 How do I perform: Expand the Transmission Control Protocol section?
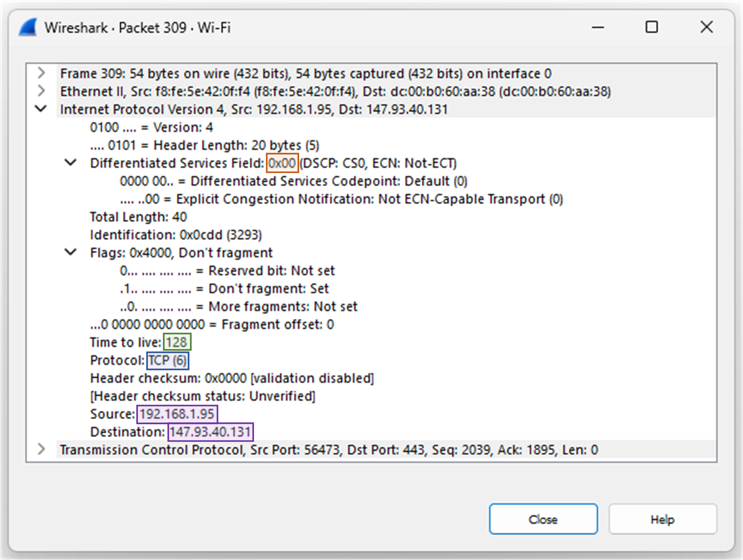click(41, 449)
